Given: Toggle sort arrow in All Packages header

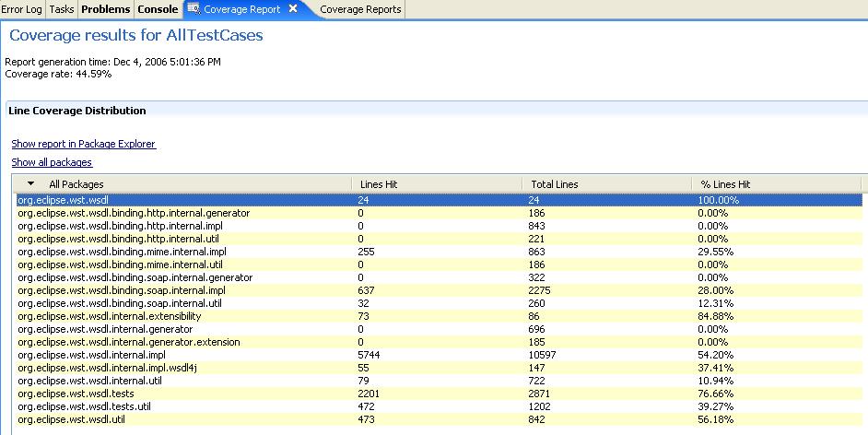Looking at the screenshot, I should (30, 184).
